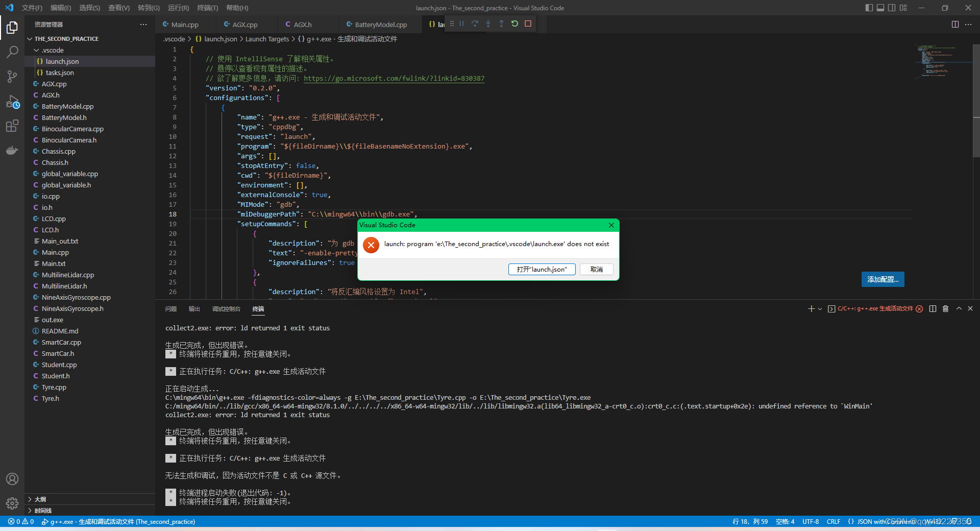The image size is (980, 531).
Task: Customize layout button in title bar
Action: coord(903,8)
